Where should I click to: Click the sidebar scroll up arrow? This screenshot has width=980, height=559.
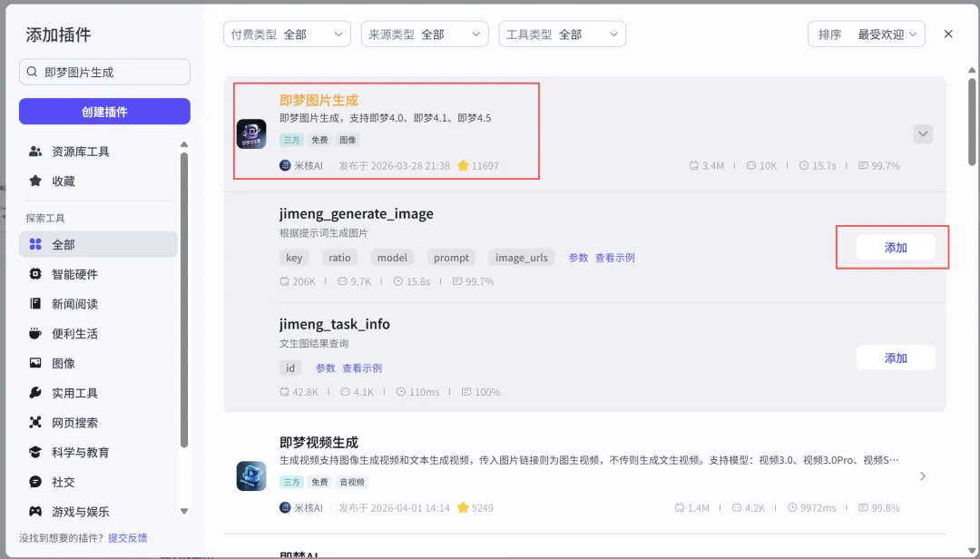point(183,144)
